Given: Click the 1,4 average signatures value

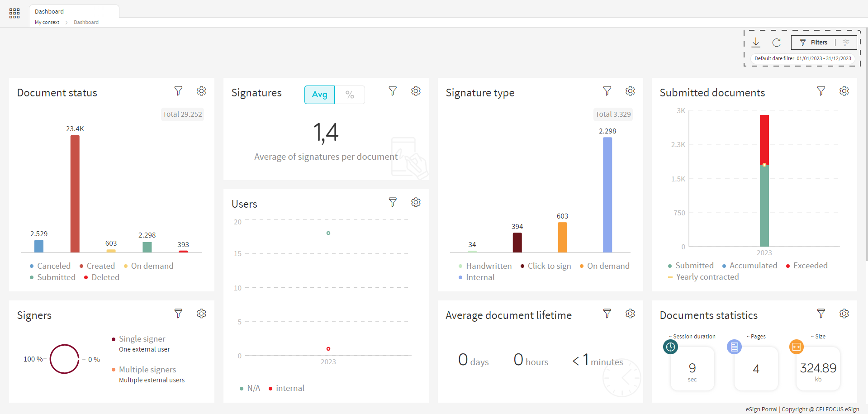Looking at the screenshot, I should click(x=326, y=133).
